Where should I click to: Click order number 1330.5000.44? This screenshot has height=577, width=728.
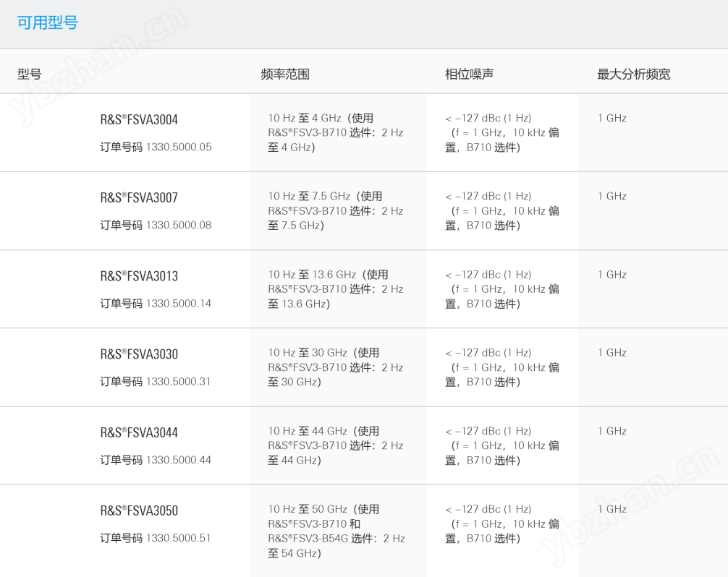coord(178,460)
